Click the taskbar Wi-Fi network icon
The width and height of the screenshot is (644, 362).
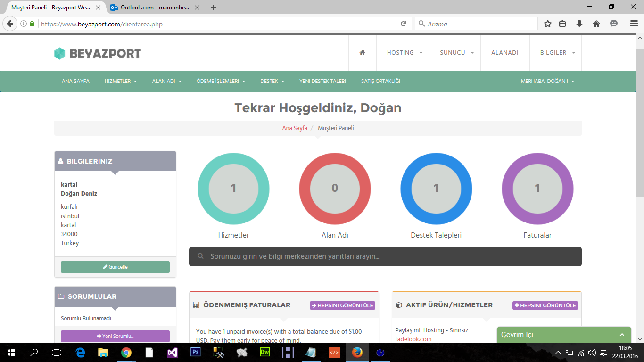pyautogui.click(x=581, y=353)
